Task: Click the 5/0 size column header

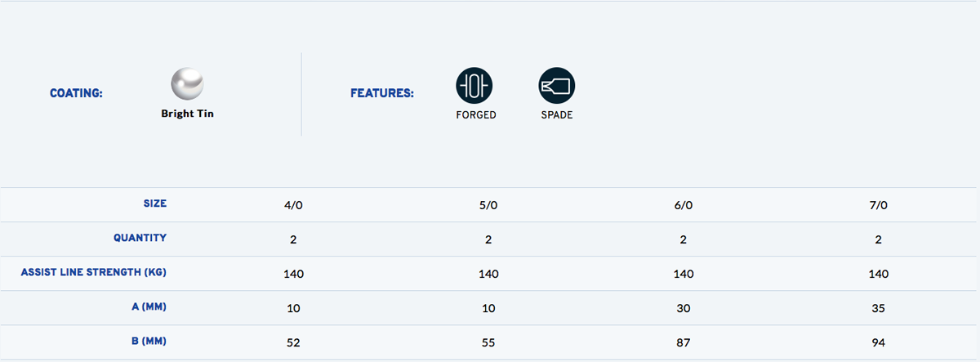Action: click(x=488, y=205)
